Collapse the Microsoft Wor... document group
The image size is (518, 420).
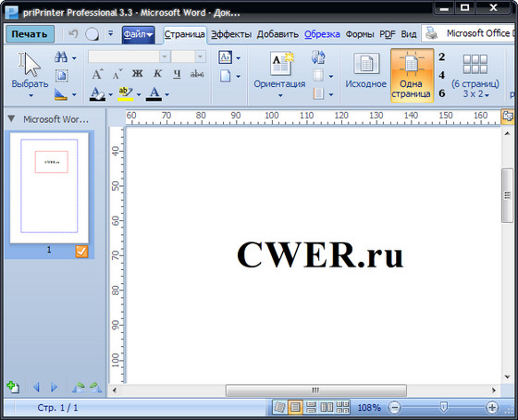(11, 118)
